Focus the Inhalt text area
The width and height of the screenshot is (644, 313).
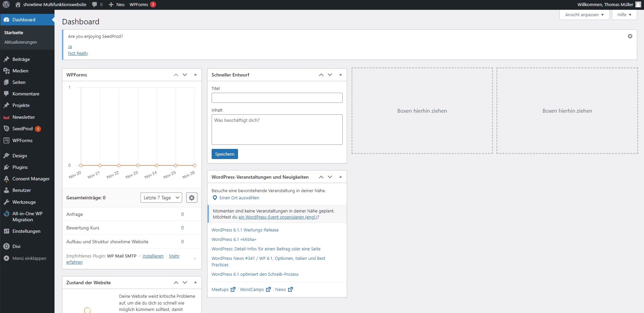coord(277,130)
